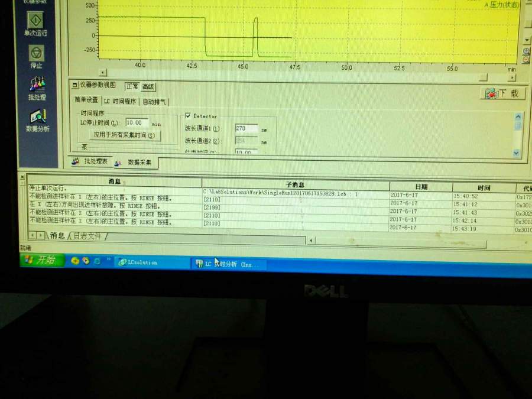Switch to the LC 实时分析 taskbar window
Viewport: 532px width, 399px height.
228,264
